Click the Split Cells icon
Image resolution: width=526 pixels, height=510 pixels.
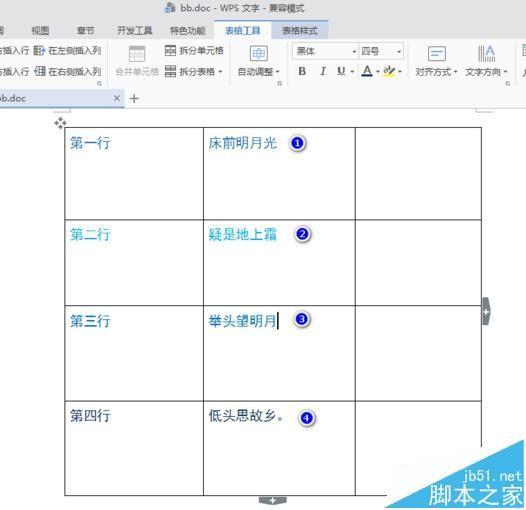(x=170, y=51)
